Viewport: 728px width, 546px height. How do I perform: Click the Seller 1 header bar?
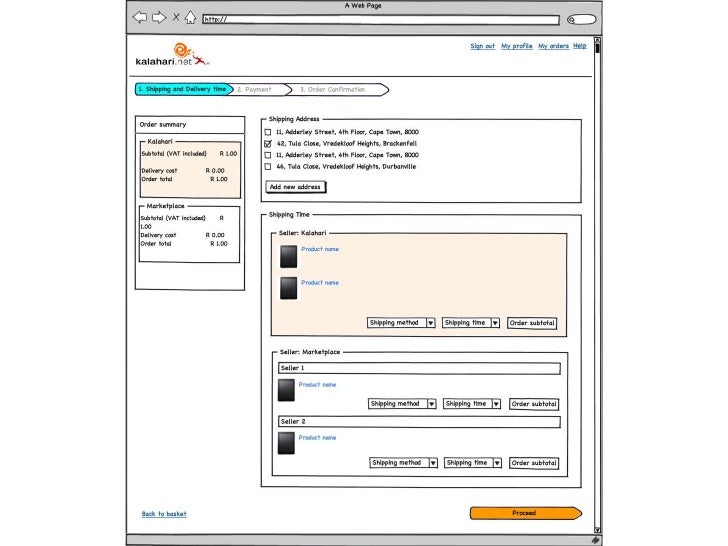point(419,368)
